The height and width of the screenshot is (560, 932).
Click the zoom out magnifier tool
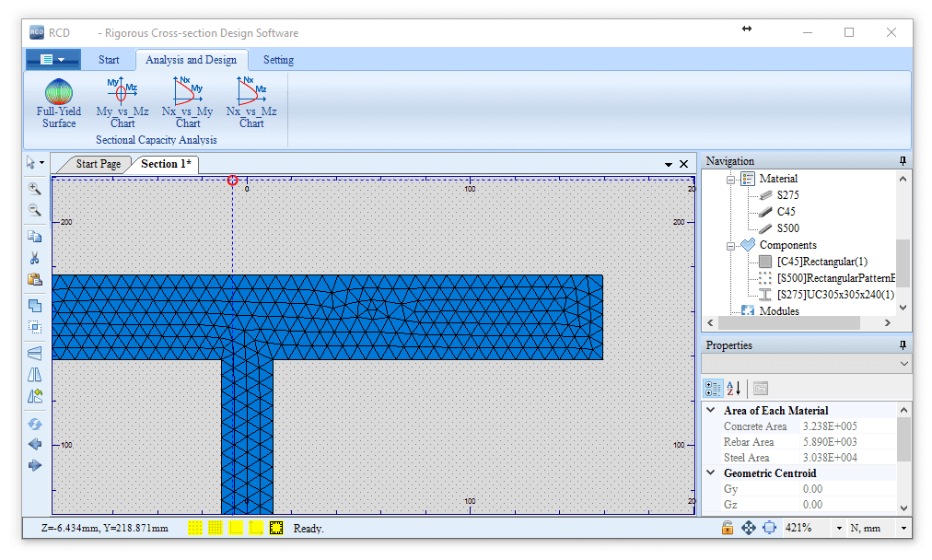[x=34, y=210]
